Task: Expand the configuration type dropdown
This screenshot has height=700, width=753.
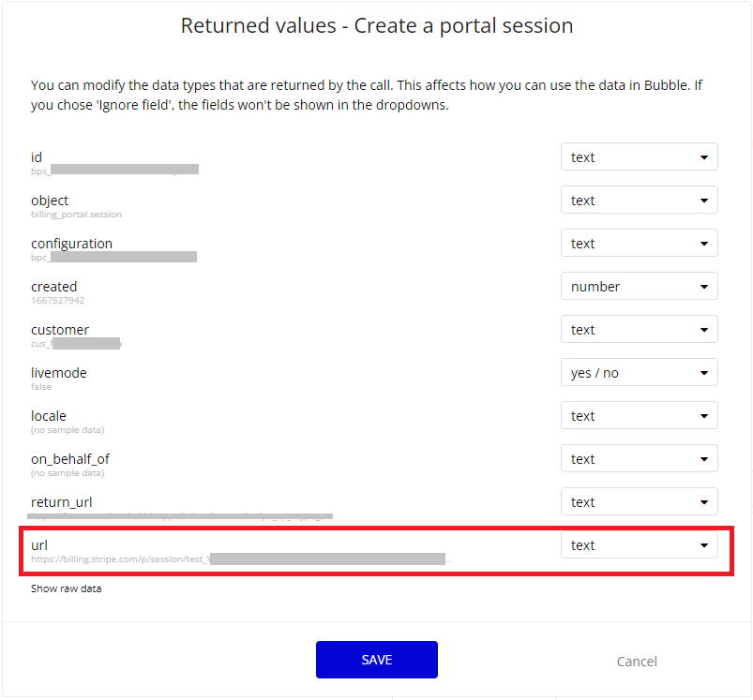Action: point(639,244)
